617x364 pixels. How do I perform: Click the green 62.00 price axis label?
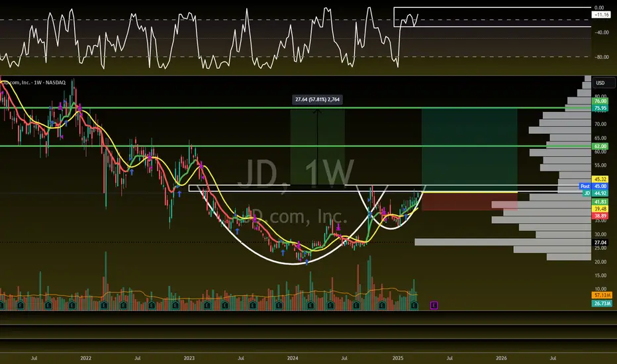tap(600, 146)
